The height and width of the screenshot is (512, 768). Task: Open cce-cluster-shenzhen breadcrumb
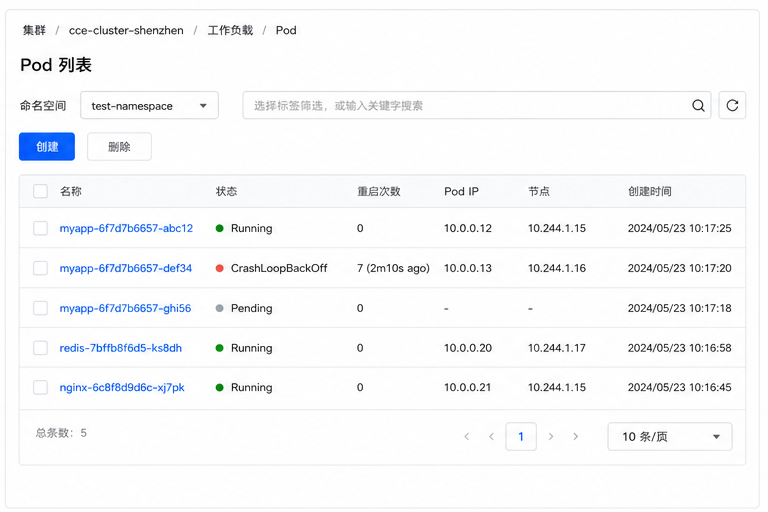click(126, 30)
